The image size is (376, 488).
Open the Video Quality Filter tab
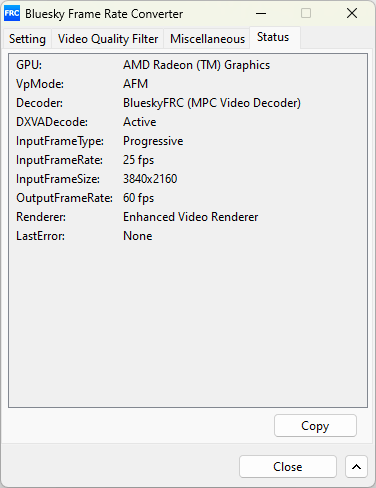tap(108, 39)
